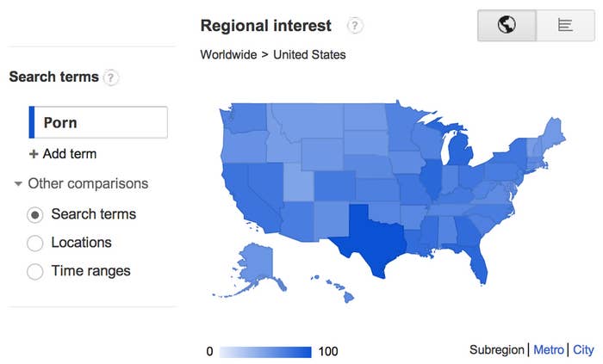Click United States in the breadcrumb
Screen dimensions: 603x364
[309, 54]
